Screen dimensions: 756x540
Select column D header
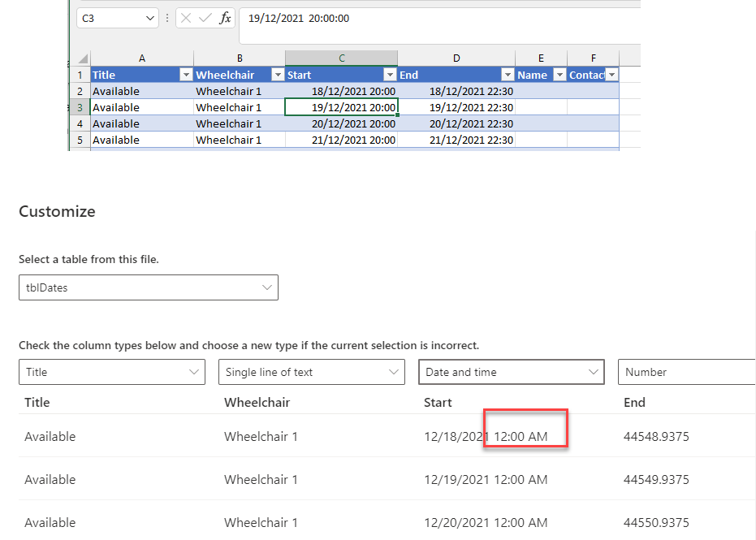456,58
